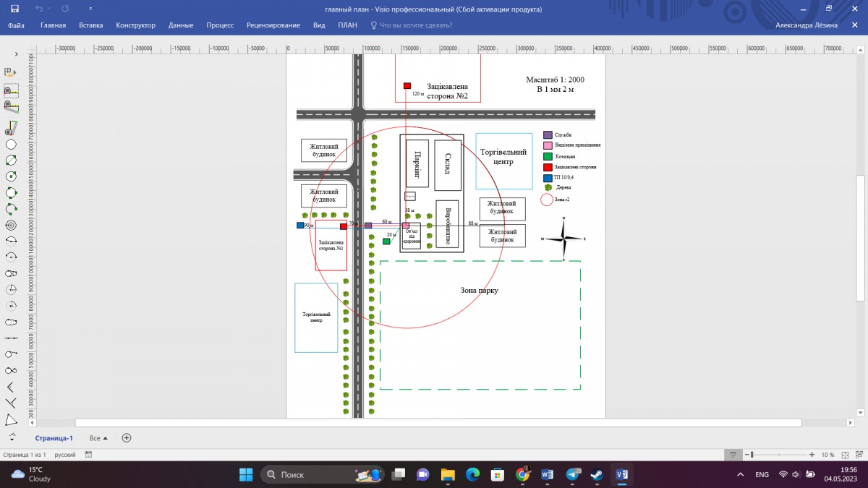868x488 pixels.
Task: Click the 10 % zoom level button
Action: (827, 455)
